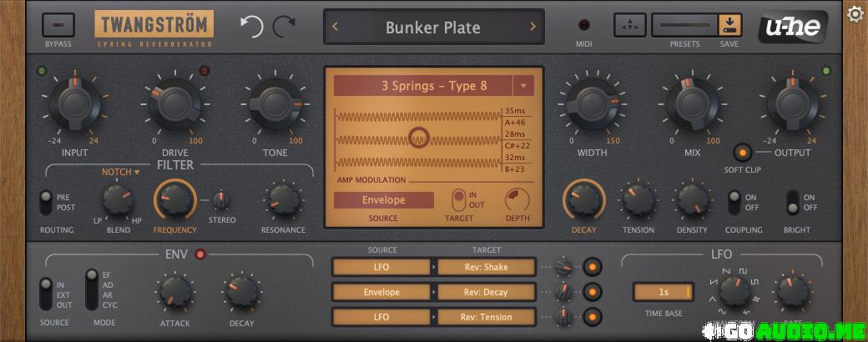This screenshot has width=868, height=342.
Task: Click the MIDI activity indicator
Action: [x=584, y=25]
